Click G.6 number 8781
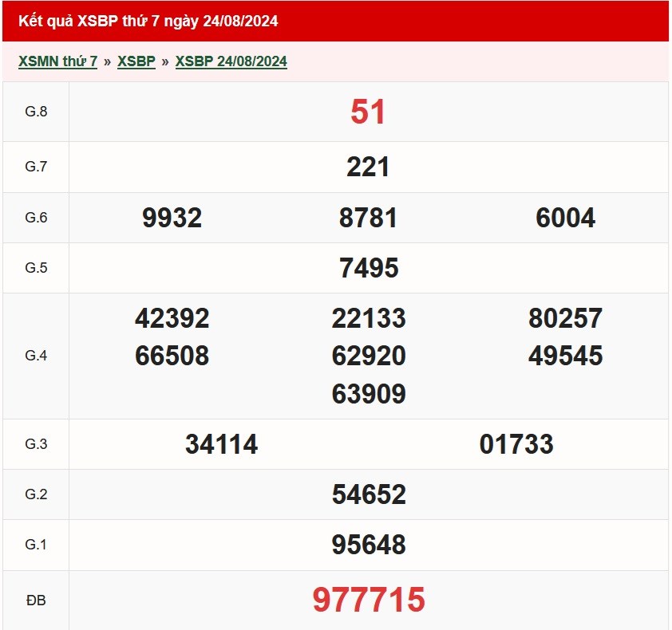672x630 pixels. tap(368, 218)
